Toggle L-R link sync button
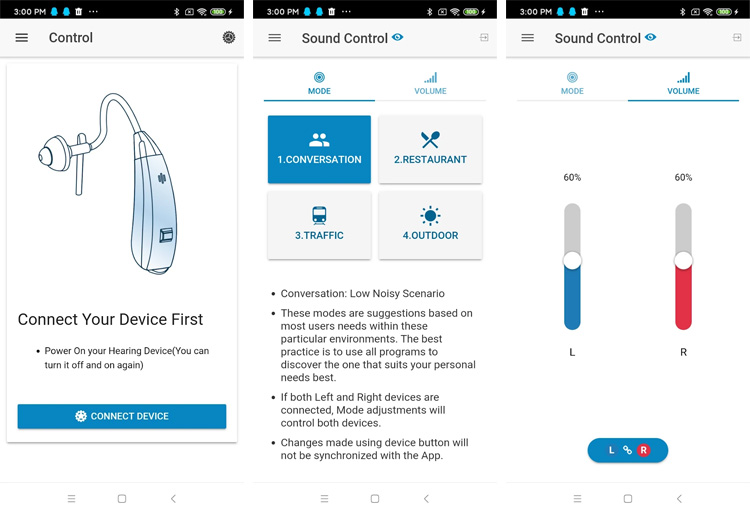Screen dimensions: 750x515 (x=628, y=450)
